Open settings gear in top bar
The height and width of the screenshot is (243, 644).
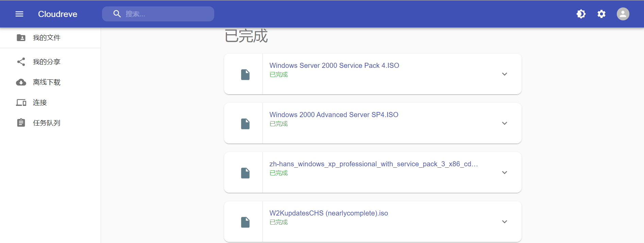[601, 14]
